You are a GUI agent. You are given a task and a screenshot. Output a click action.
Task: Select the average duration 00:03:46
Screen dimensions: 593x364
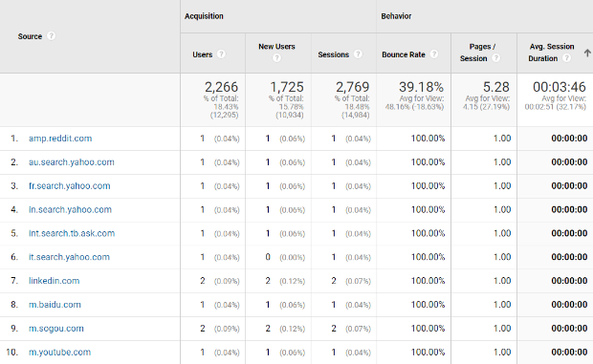(x=560, y=87)
